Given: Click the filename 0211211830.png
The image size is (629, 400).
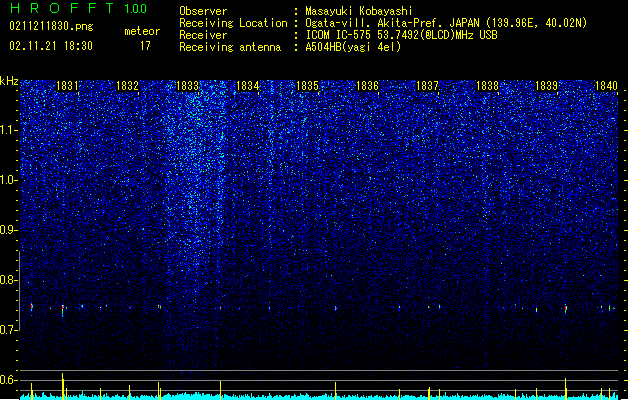Looking at the screenshot, I should coord(51,26).
